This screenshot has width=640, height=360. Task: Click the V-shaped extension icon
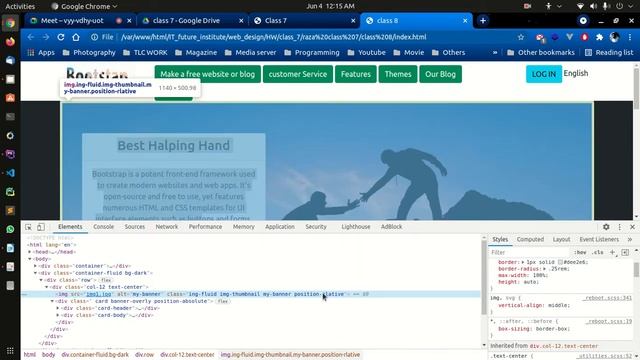coord(569,37)
